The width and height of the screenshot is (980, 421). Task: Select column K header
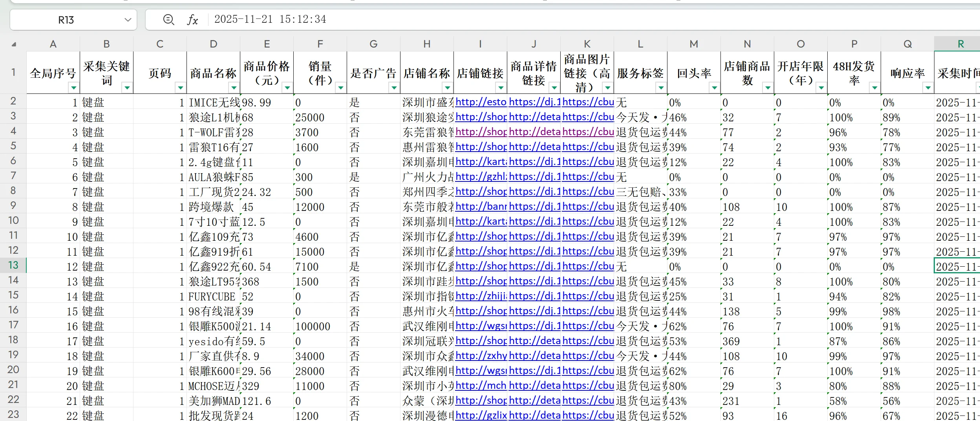click(587, 44)
